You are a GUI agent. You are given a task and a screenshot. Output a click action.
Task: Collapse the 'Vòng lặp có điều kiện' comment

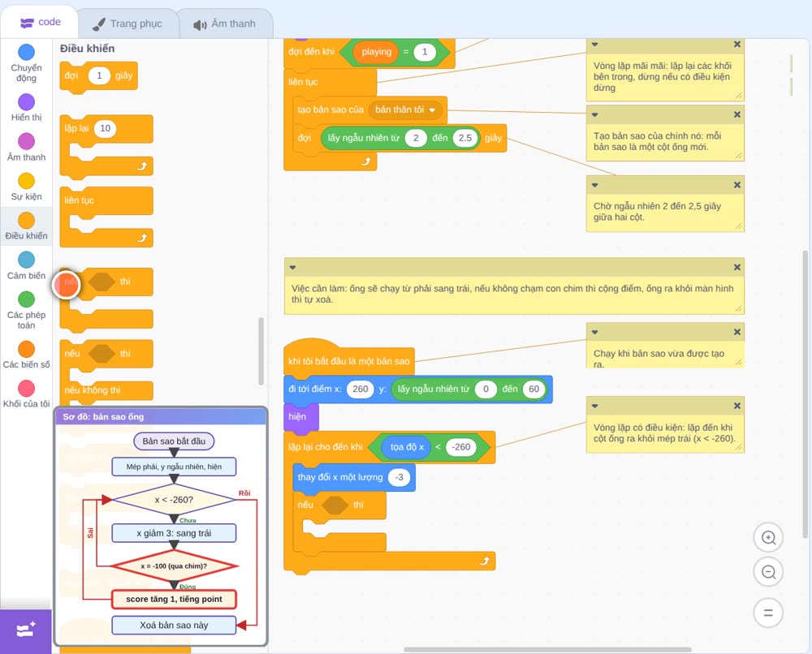[595, 406]
